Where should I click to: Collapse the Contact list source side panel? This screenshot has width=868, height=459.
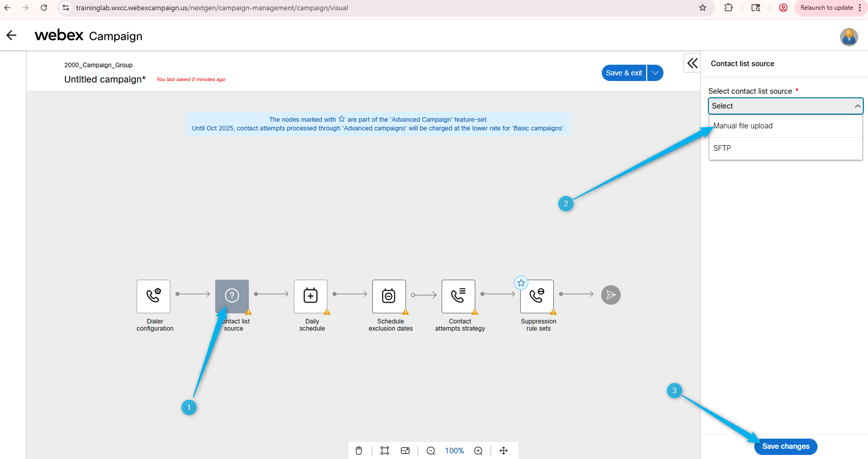pos(692,63)
